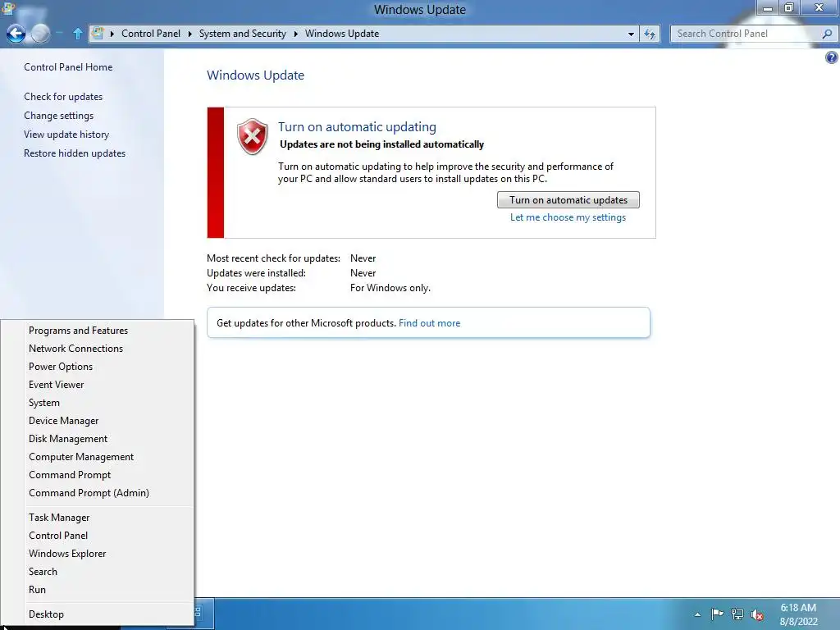Open View update history link
The image size is (840, 630).
[x=66, y=135]
